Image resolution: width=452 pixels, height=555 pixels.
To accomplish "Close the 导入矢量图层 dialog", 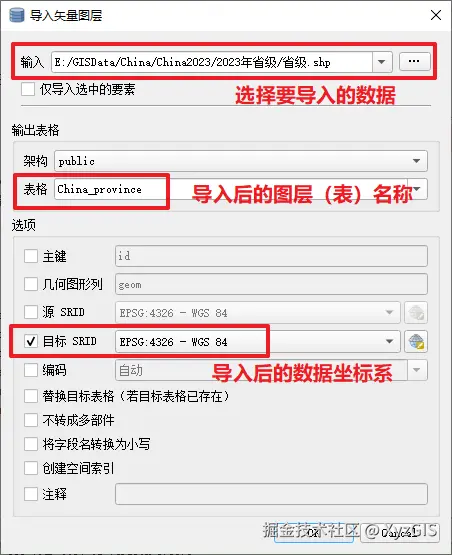I will [436, 15].
